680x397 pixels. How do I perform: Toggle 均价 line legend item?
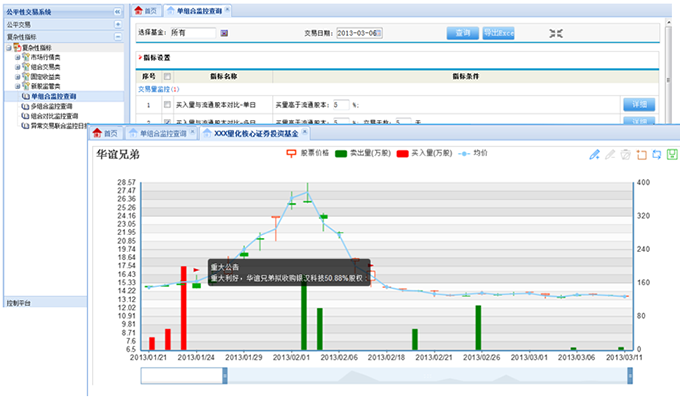click(x=473, y=153)
